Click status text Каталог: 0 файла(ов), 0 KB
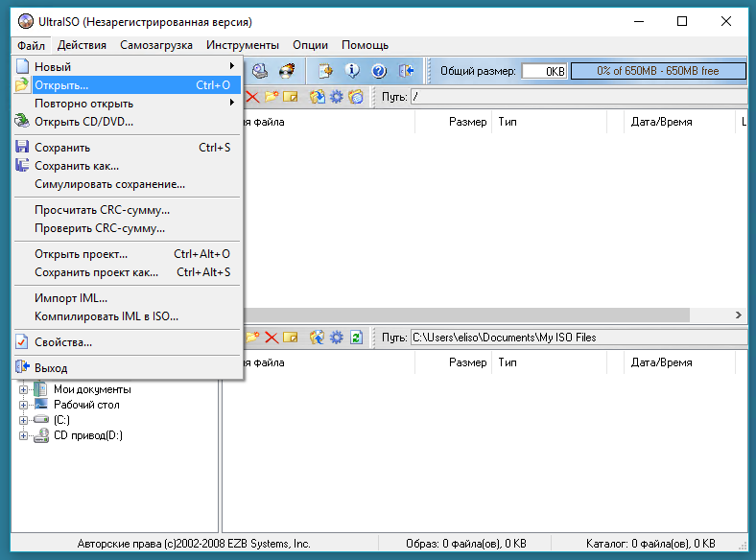 click(x=650, y=544)
